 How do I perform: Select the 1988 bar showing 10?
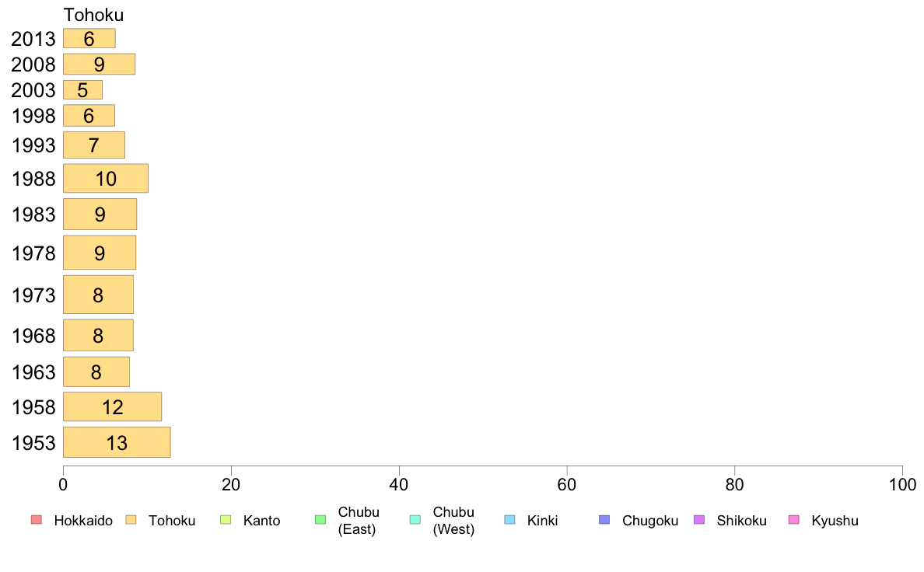tap(106, 179)
